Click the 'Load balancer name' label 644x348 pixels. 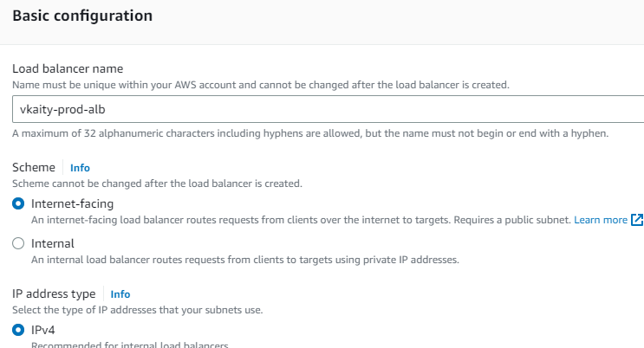pos(68,68)
